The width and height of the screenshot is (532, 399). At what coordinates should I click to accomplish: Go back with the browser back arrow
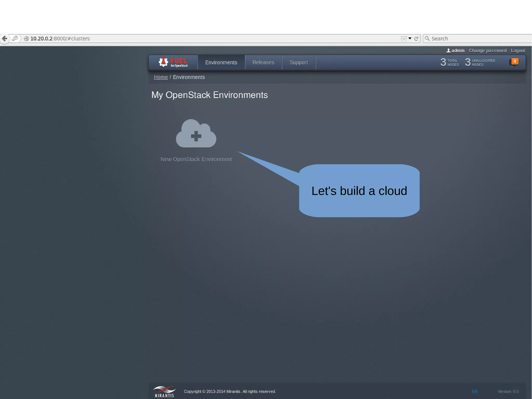4,38
